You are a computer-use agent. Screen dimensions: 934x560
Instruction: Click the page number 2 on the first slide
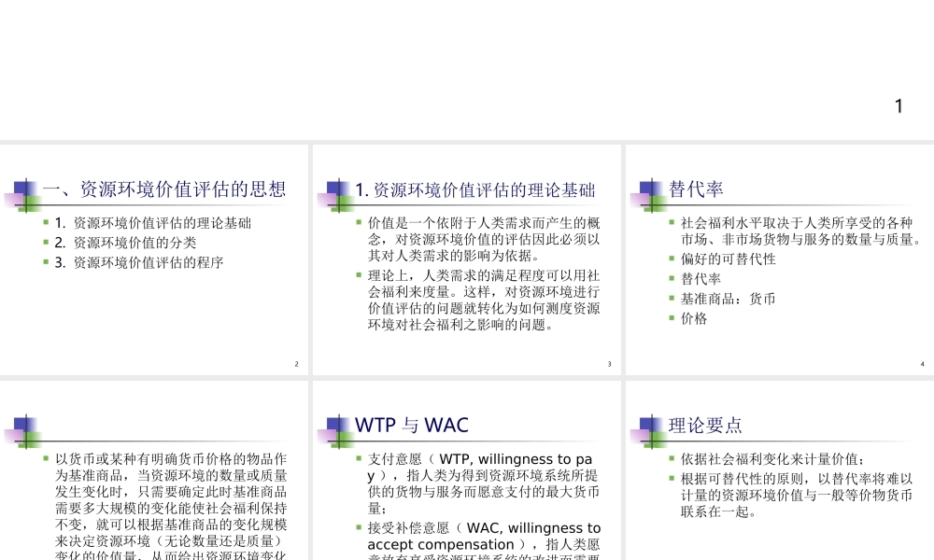(297, 364)
